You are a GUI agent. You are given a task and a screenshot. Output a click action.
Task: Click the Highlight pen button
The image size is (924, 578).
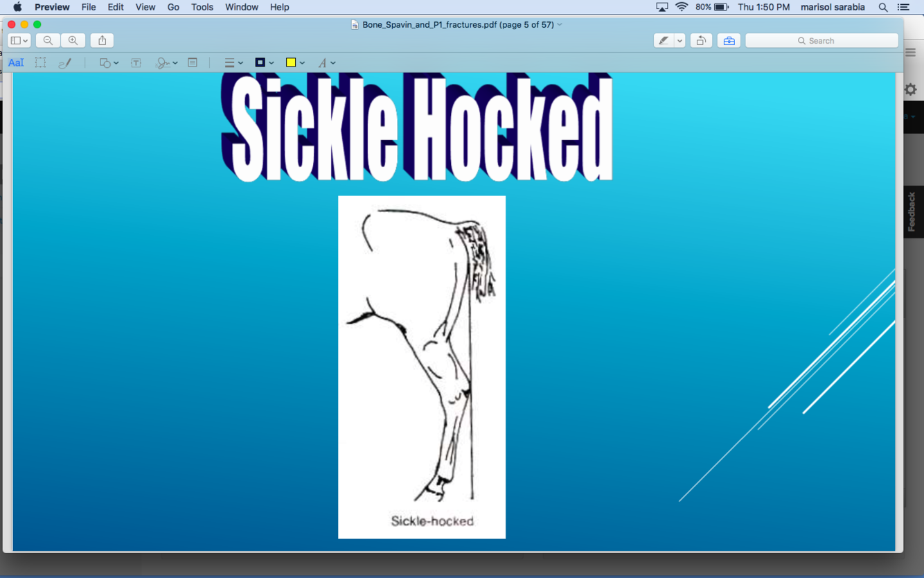tap(664, 41)
